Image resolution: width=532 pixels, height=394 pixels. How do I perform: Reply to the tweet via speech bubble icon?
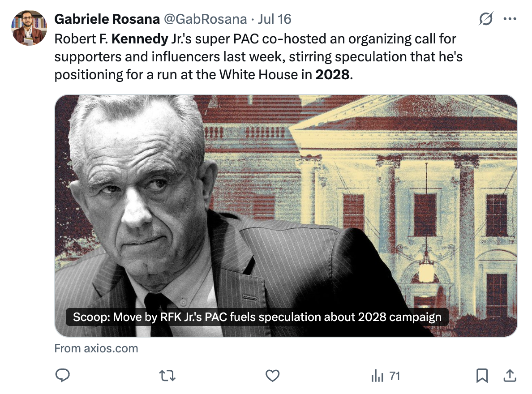(x=62, y=376)
